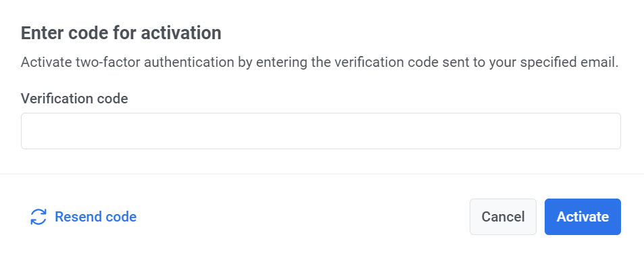Click the blue Activate button
This screenshot has width=644, height=258.
pos(583,217)
